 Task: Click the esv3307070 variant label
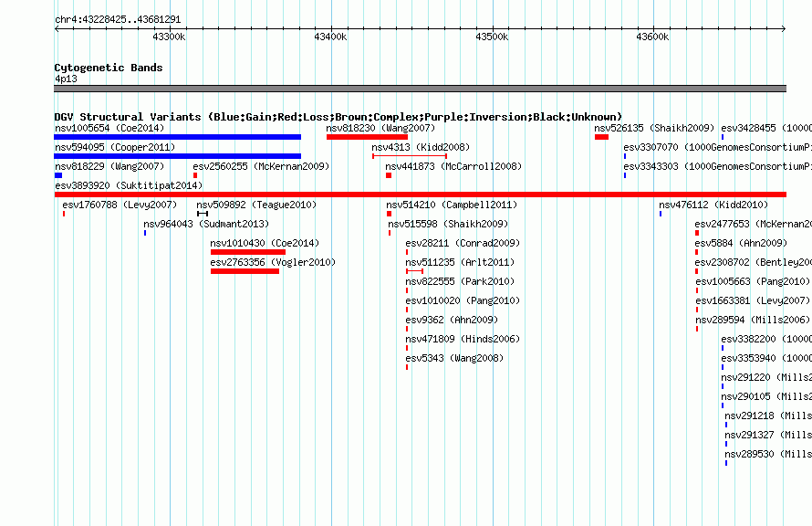(718, 147)
